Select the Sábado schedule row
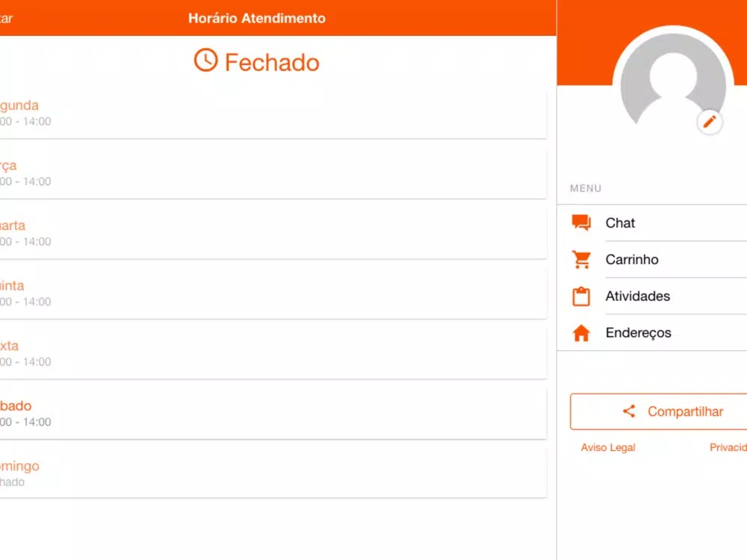Screen dimensions: 747x560 click(273, 414)
